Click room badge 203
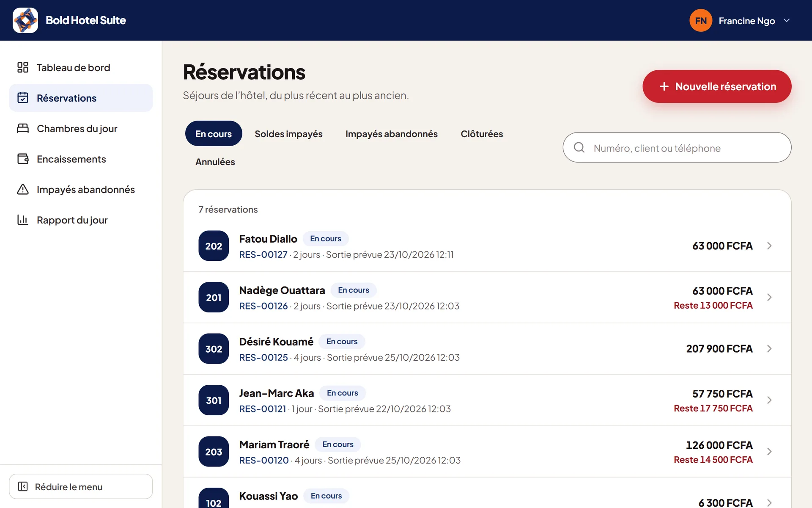This screenshot has height=508, width=812. pos(214,451)
